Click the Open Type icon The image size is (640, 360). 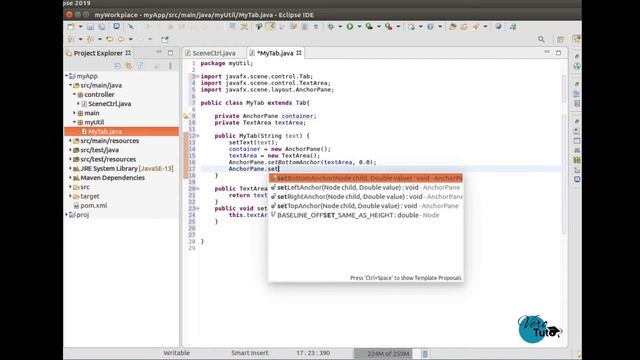[x=452, y=27]
